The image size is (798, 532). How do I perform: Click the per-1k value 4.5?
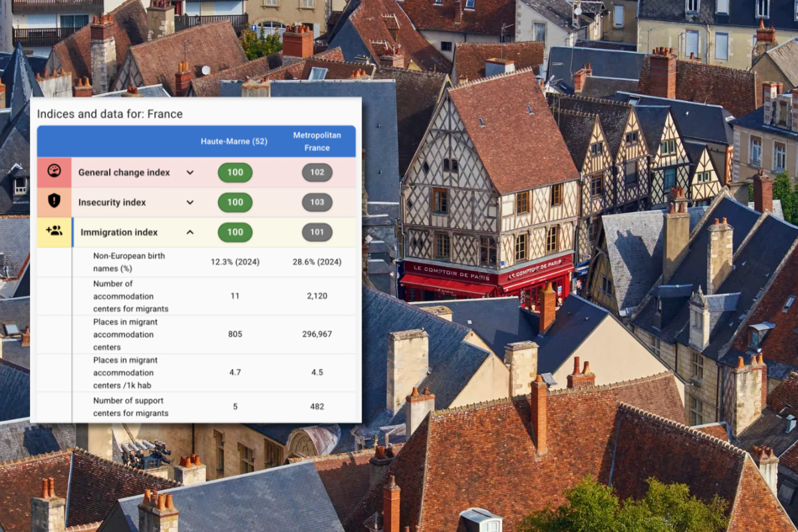[317, 372]
